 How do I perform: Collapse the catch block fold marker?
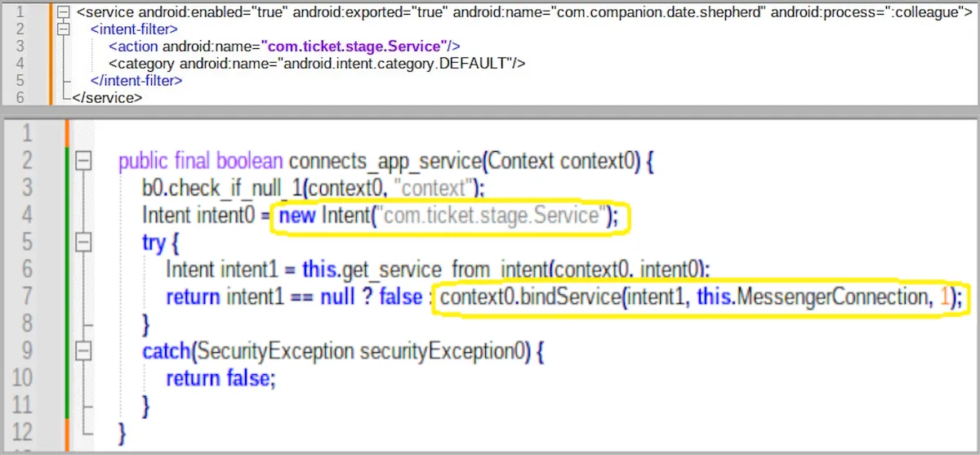pos(82,351)
